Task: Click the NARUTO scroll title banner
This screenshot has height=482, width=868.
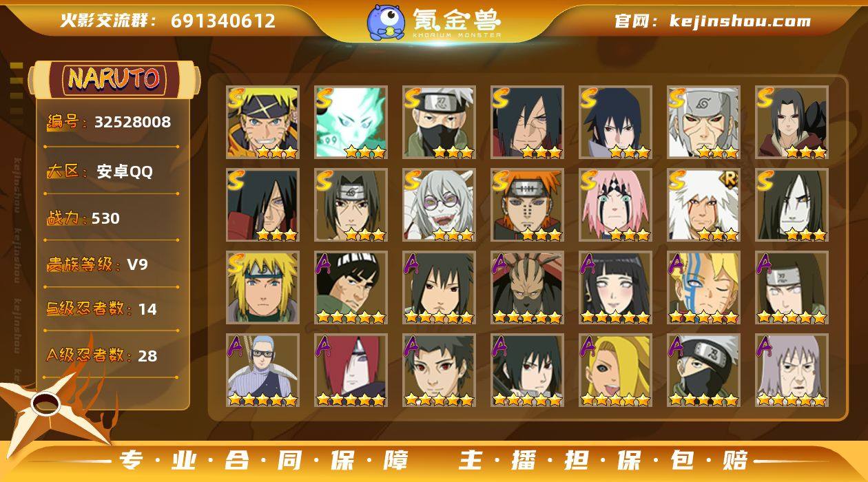Action: 114,79
